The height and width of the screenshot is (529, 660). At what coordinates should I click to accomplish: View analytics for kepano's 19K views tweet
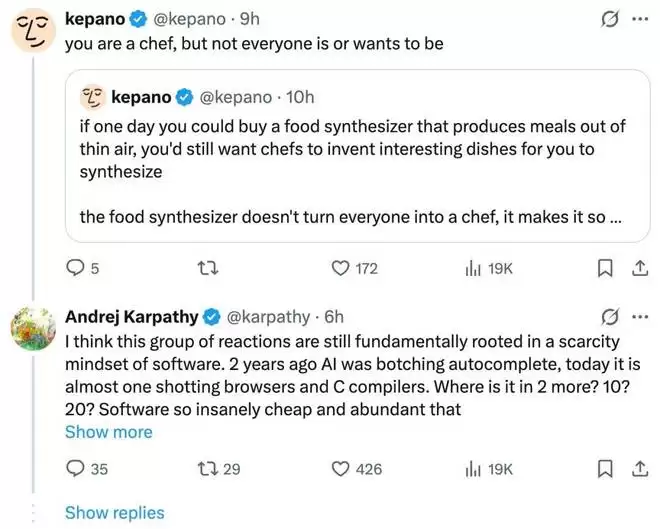click(x=473, y=268)
